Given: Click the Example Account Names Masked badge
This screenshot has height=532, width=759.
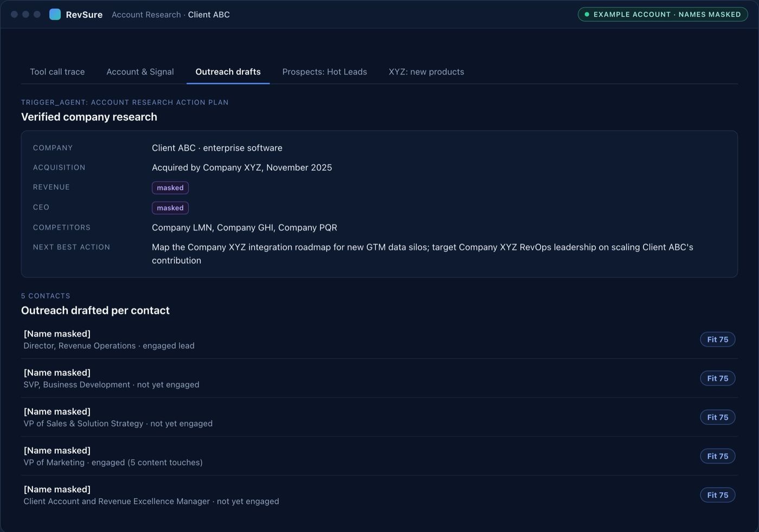Looking at the screenshot, I should (662, 15).
